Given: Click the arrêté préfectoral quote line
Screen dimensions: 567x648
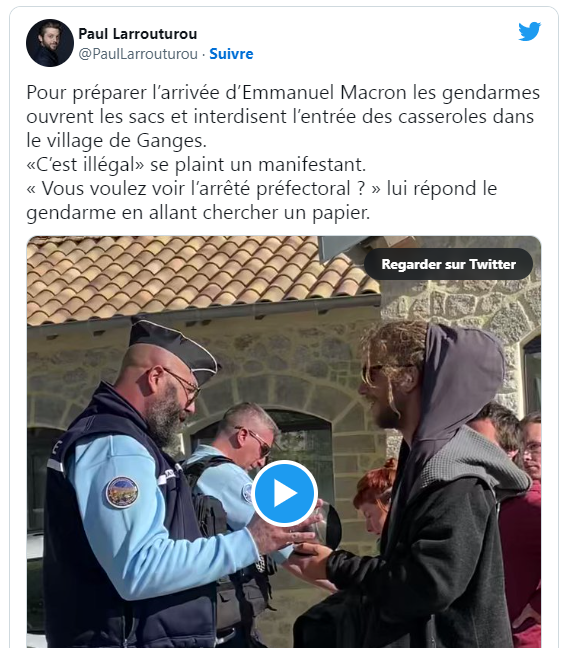Looking at the screenshot, I should click(262, 188).
